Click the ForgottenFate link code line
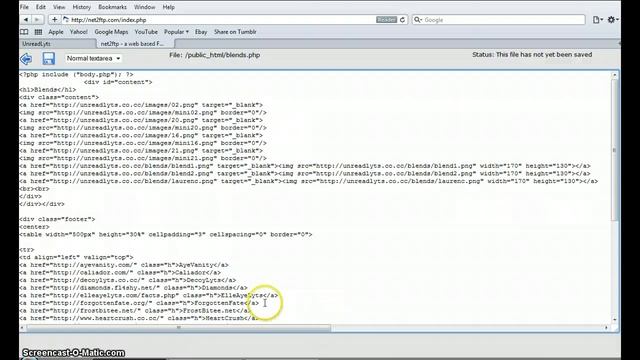The width and height of the screenshot is (640, 360). click(139, 303)
